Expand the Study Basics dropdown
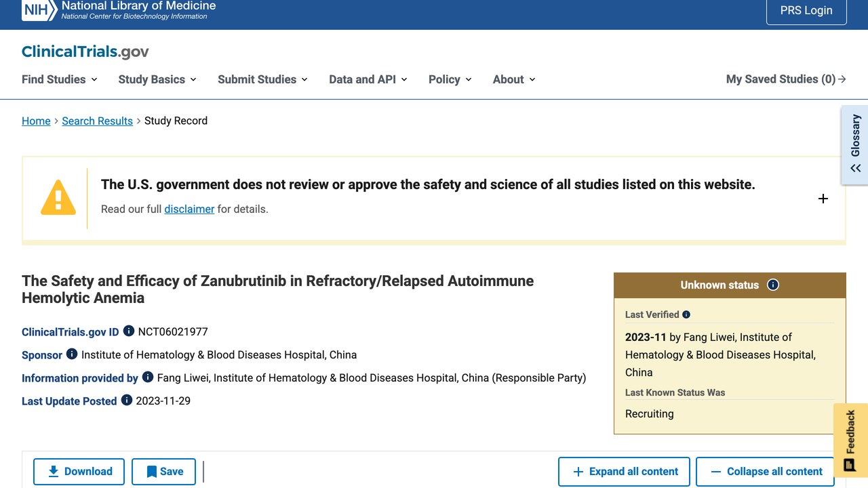The width and height of the screenshot is (868, 488). (157, 79)
